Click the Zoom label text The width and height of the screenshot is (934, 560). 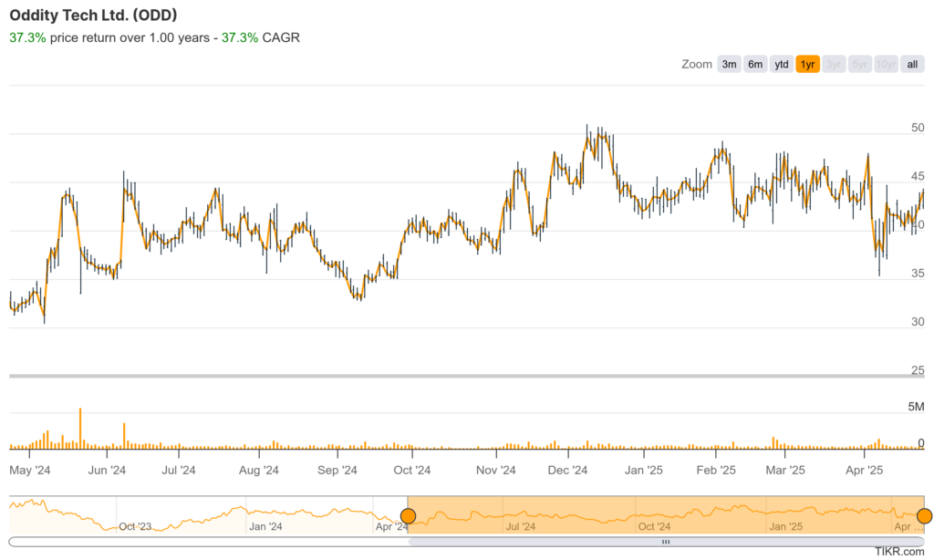tap(696, 65)
